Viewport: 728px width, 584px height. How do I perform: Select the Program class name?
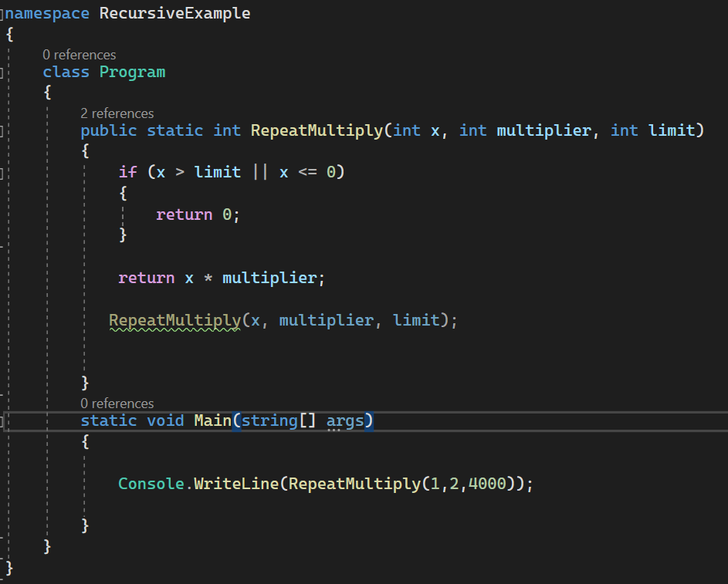point(132,73)
